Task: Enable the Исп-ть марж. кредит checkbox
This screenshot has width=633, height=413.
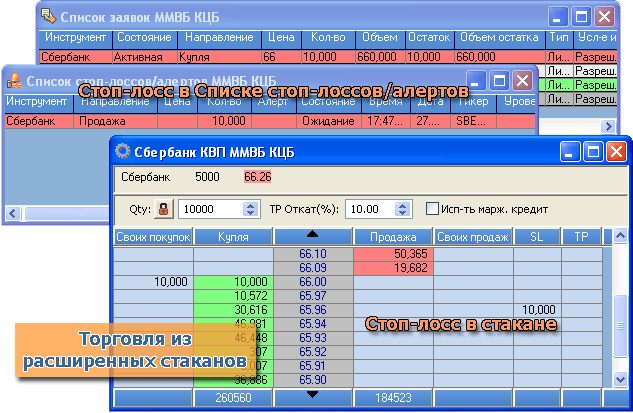Action: coord(432,209)
